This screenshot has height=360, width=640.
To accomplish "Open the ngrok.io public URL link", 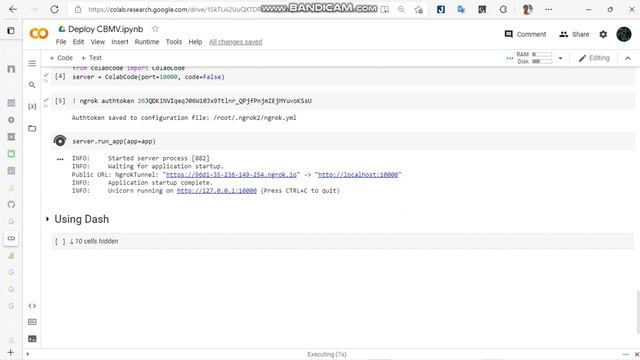I will pos(231,174).
